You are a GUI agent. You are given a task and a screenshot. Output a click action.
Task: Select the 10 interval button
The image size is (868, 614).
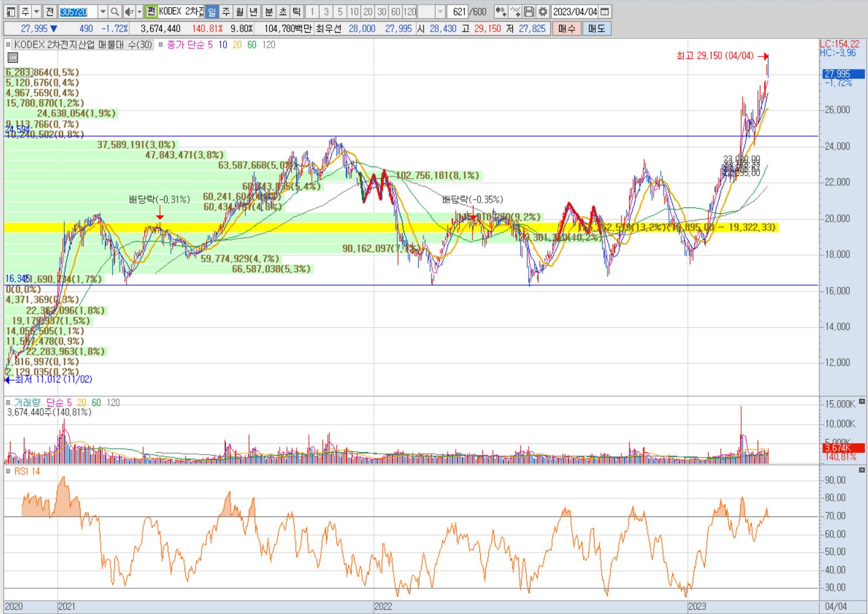pyautogui.click(x=354, y=12)
